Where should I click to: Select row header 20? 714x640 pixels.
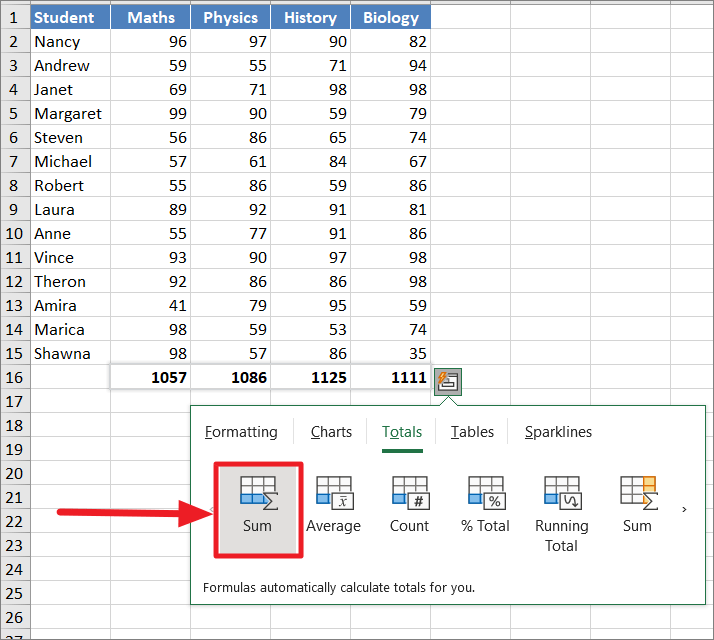click(15, 473)
